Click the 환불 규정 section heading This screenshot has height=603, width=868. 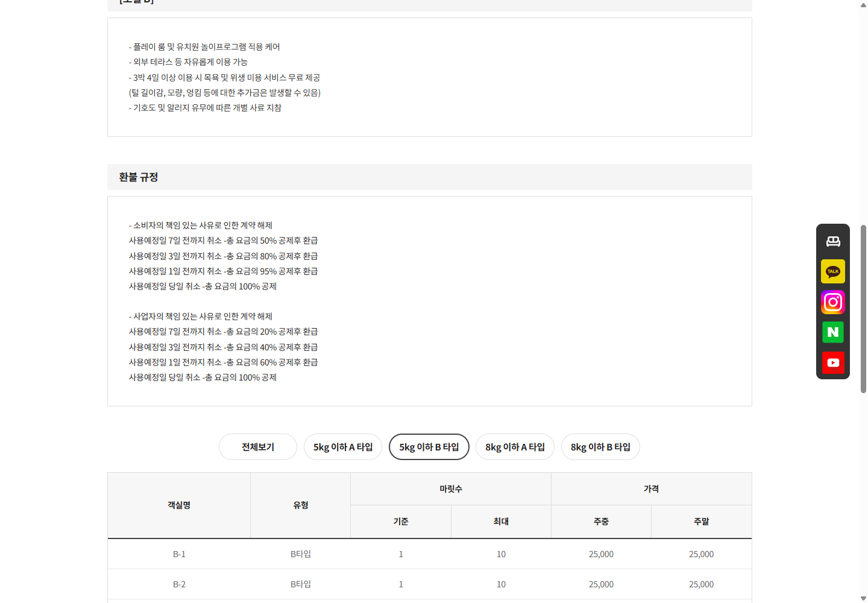pyautogui.click(x=139, y=177)
